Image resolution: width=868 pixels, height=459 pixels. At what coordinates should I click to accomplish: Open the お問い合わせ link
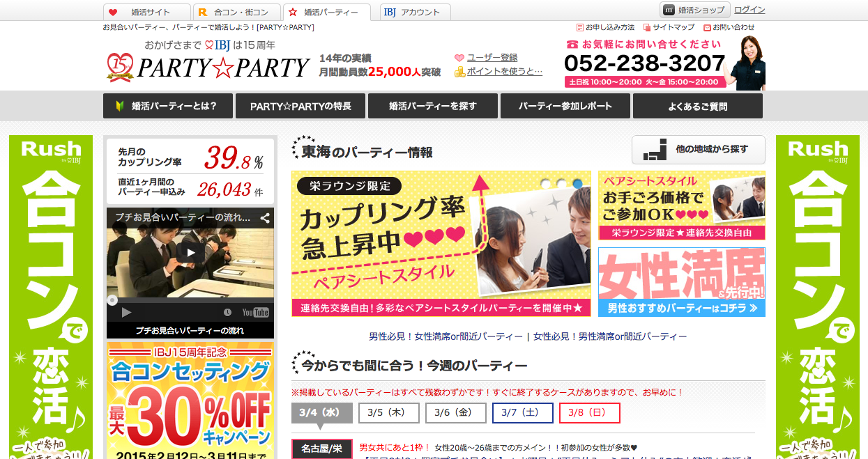(x=729, y=27)
